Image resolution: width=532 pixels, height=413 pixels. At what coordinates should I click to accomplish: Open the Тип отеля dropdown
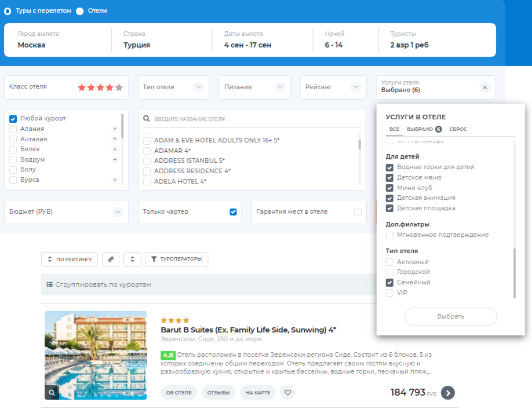click(x=173, y=87)
